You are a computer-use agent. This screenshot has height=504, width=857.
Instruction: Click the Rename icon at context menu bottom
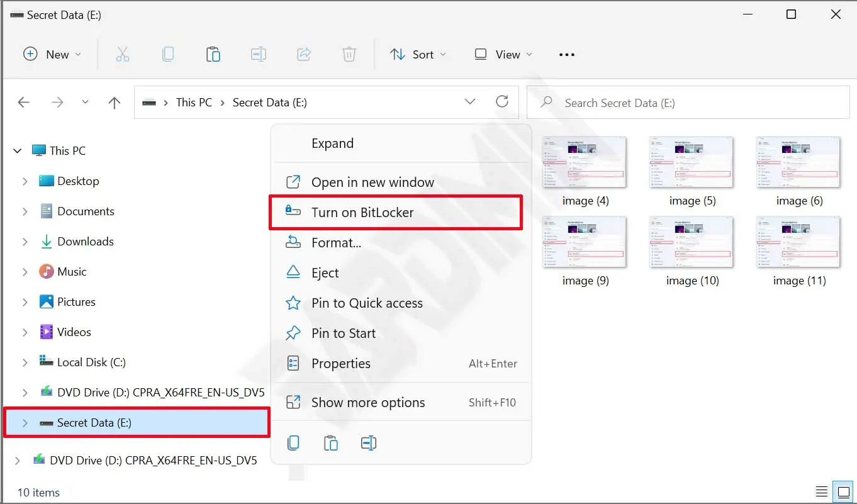369,443
